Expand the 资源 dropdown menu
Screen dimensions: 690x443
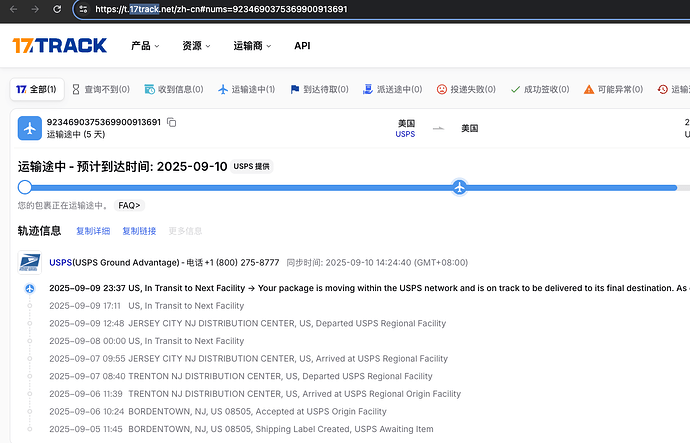tap(196, 46)
